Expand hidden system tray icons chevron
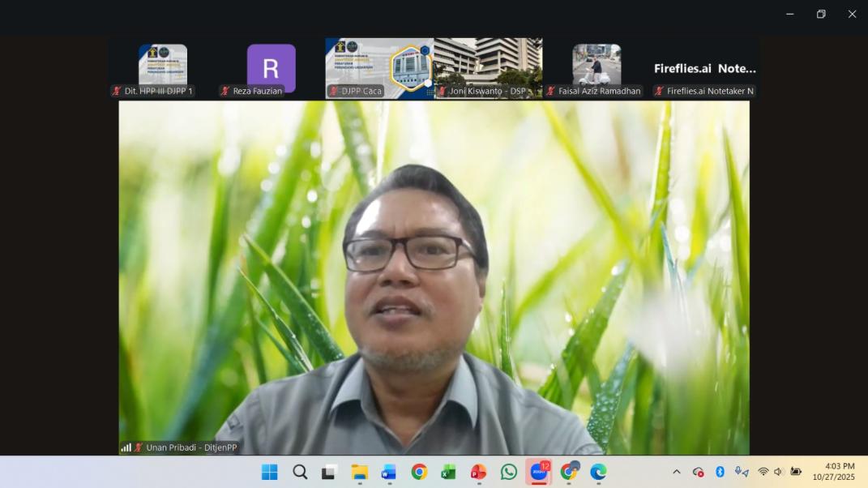The width and height of the screenshot is (868, 488). point(677,472)
